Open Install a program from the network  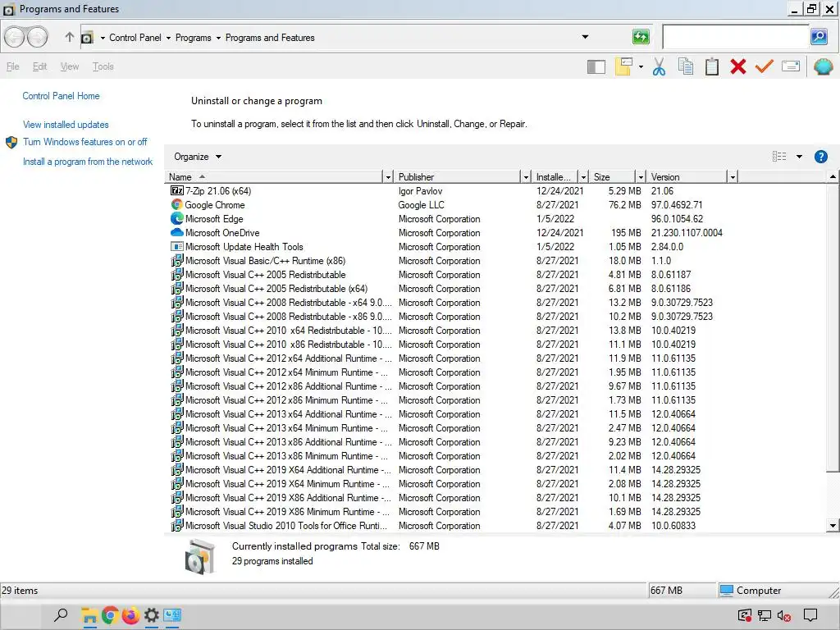[88, 162]
